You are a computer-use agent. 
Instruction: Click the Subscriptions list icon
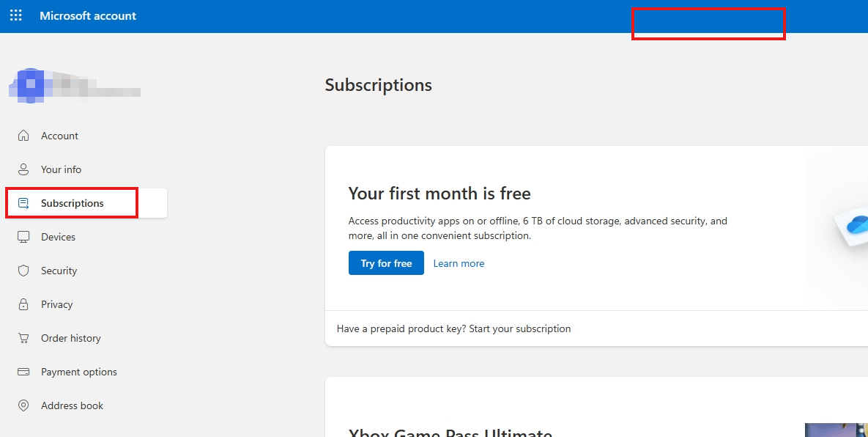pos(23,203)
